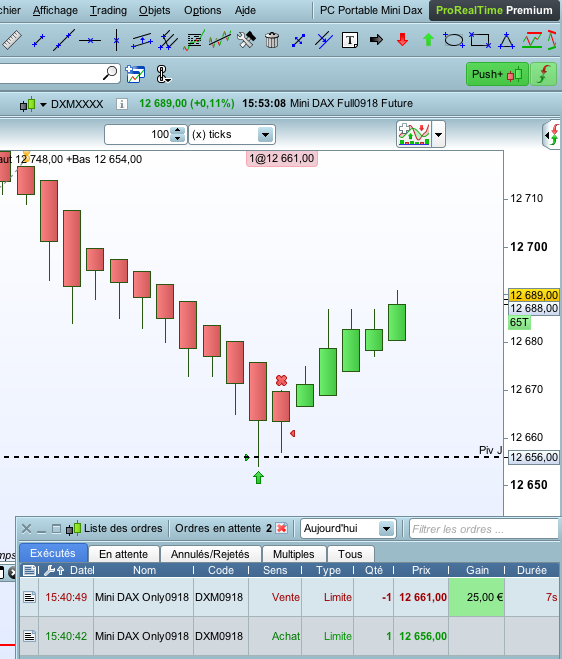Select the line segment drawing tool
This screenshot has width=562, height=659.
[x=38, y=40]
